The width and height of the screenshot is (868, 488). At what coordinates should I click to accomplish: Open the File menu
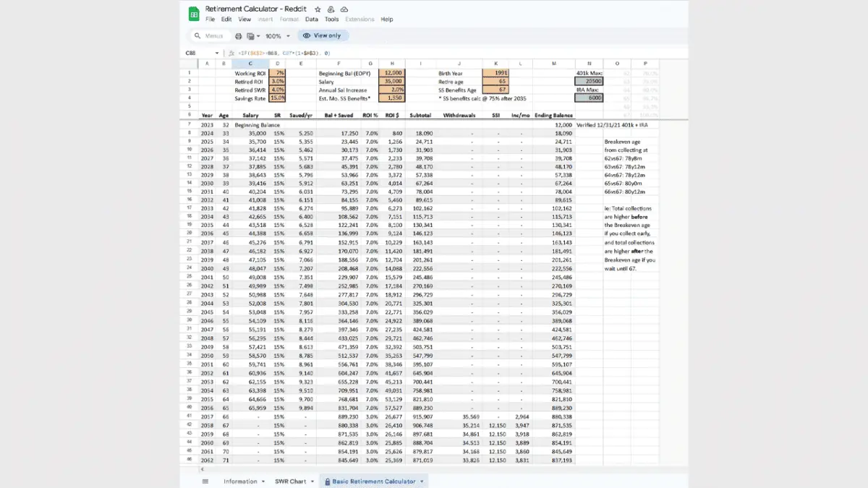coord(210,20)
